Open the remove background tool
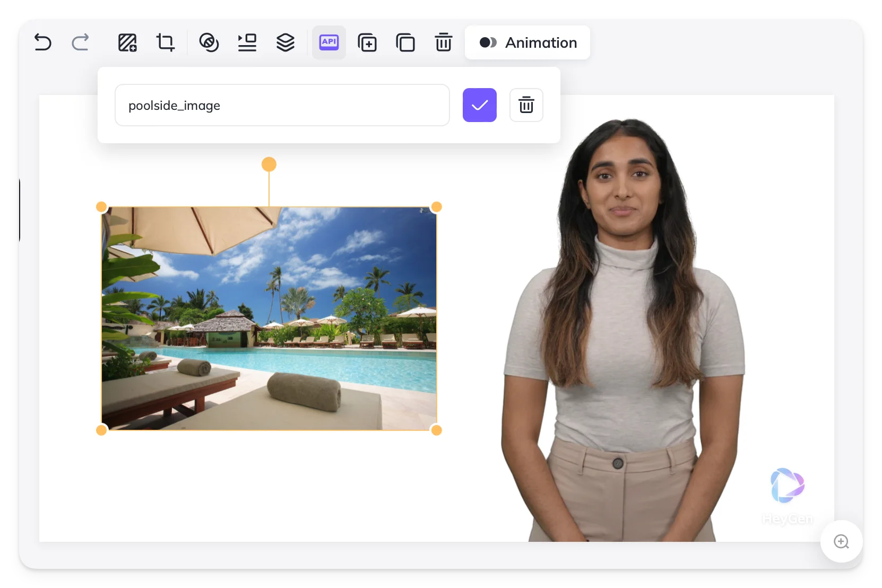The height and width of the screenshot is (588, 882). [209, 42]
